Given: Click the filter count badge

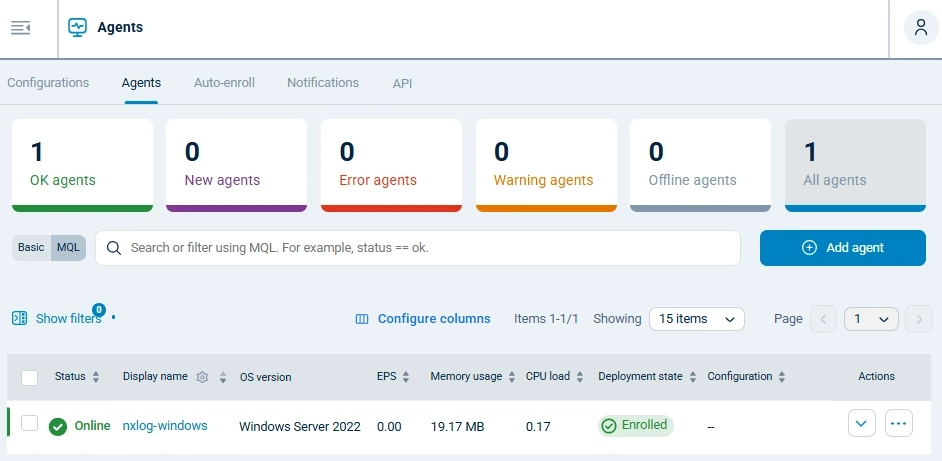Looking at the screenshot, I should tap(99, 310).
